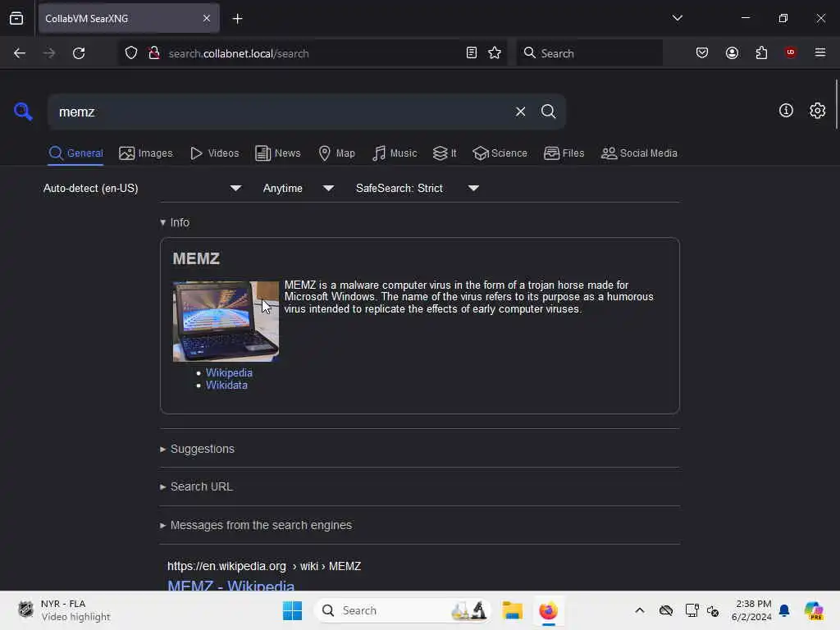Open the taskbar clock and date
This screenshot has width=840, height=630.
tap(751, 610)
